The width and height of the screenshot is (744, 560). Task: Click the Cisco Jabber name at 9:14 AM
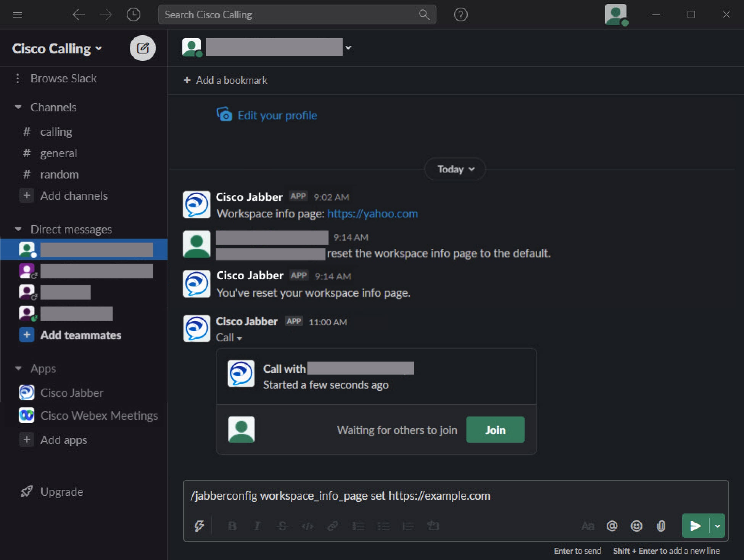point(250,275)
